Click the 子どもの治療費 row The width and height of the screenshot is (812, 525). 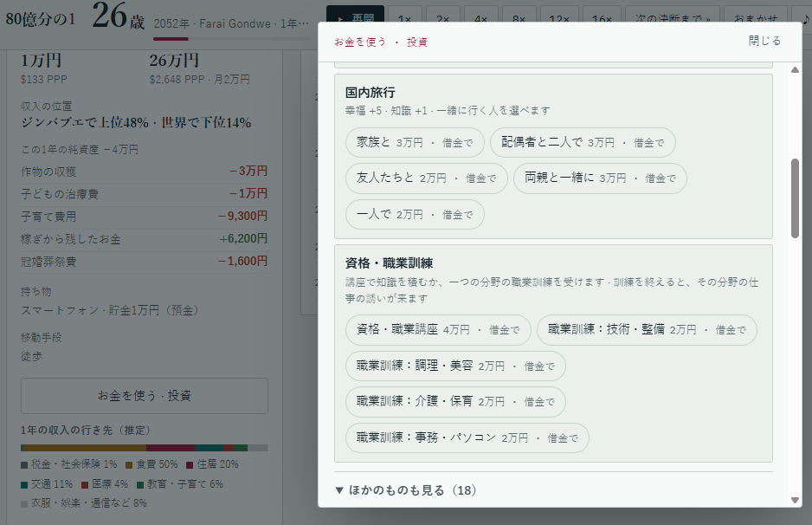(x=145, y=194)
